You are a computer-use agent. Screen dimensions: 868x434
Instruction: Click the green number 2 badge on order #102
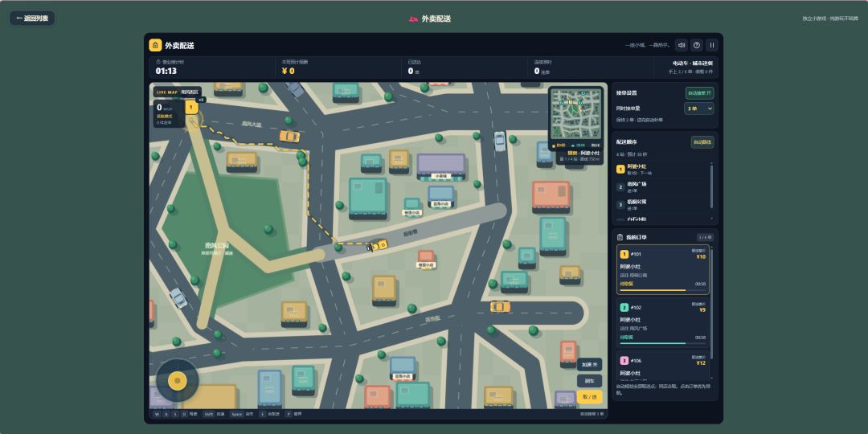tap(624, 307)
